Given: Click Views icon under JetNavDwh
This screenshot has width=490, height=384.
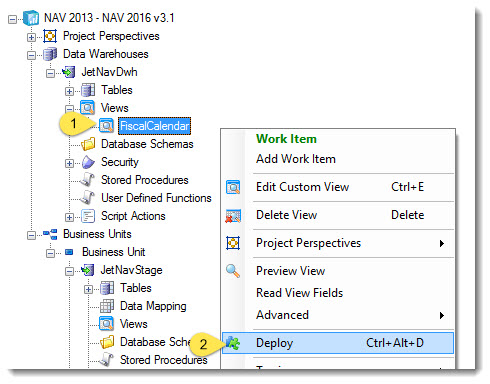Looking at the screenshot, I should click(x=88, y=108).
